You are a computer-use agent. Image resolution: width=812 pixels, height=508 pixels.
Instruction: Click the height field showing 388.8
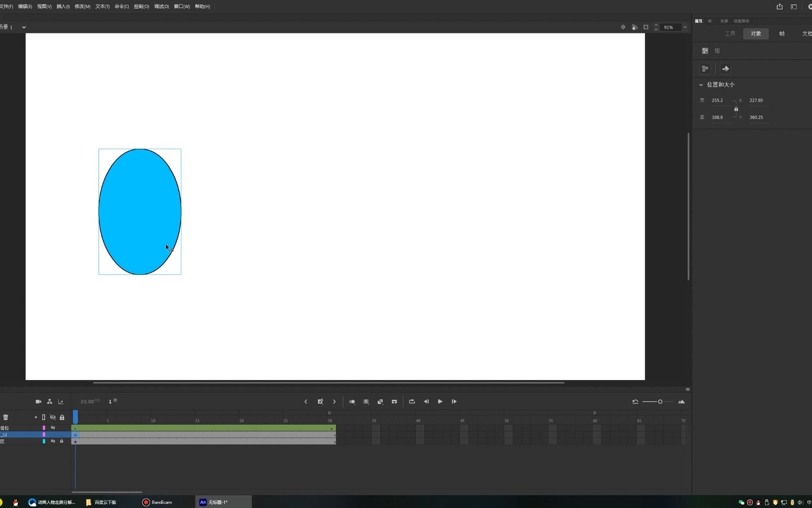tap(721, 118)
